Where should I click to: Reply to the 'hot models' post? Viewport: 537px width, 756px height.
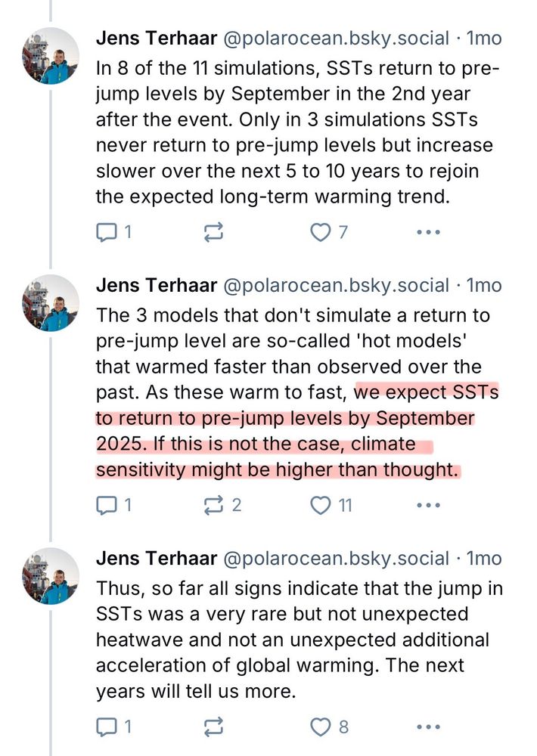pos(114,505)
